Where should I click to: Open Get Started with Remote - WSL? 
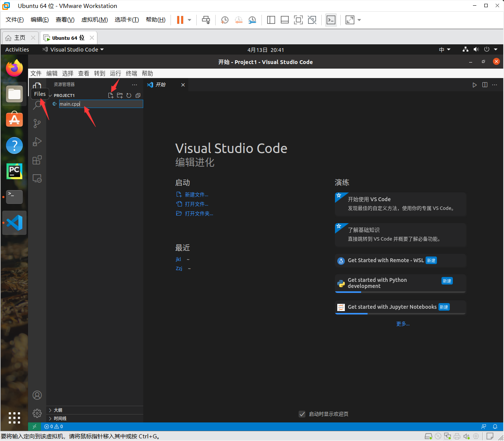tap(401, 260)
